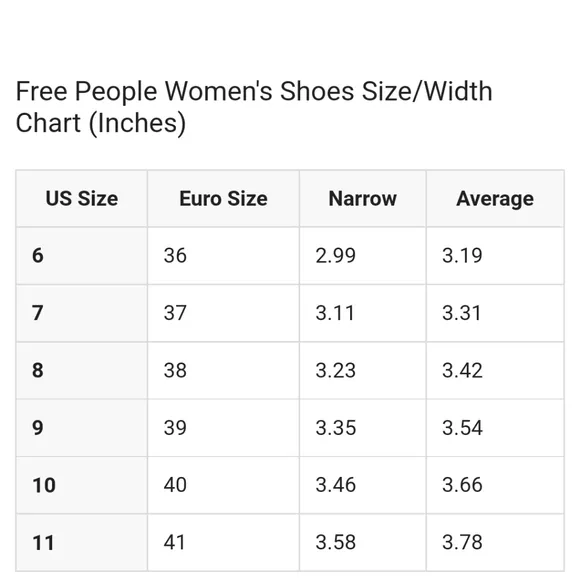Select US size 9 row label
Image resolution: width=580 pixels, height=580 pixels.
(82, 428)
